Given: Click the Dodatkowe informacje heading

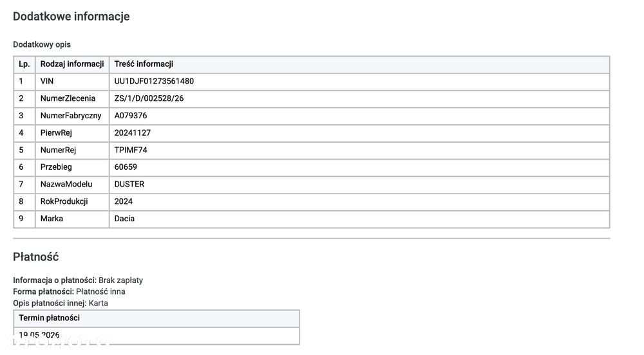Looking at the screenshot, I should tap(71, 16).
